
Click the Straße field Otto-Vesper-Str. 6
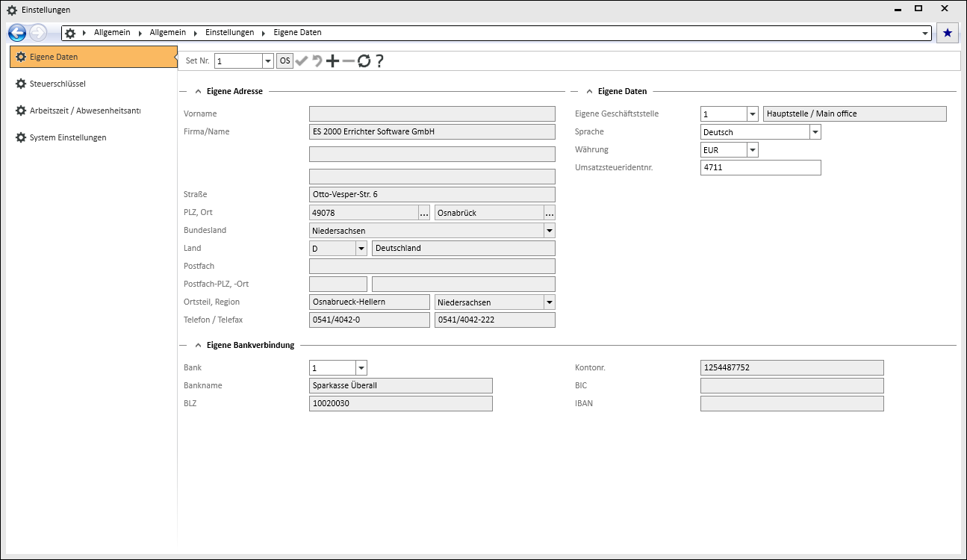[432, 195]
